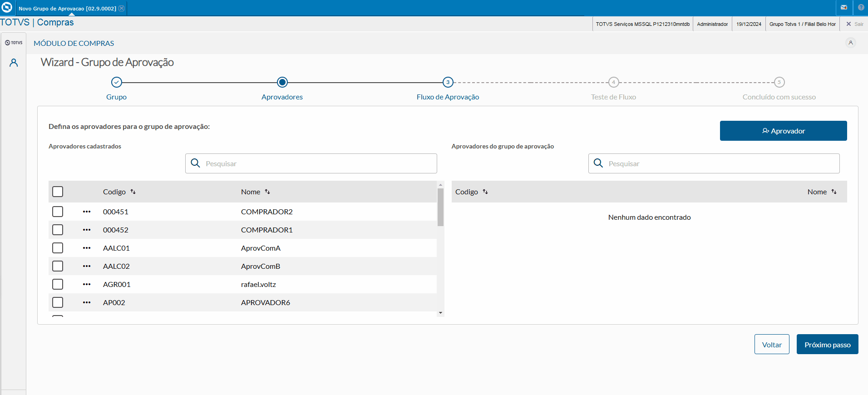868x395 pixels.
Task: Click Sair to exit the system
Action: [855, 24]
